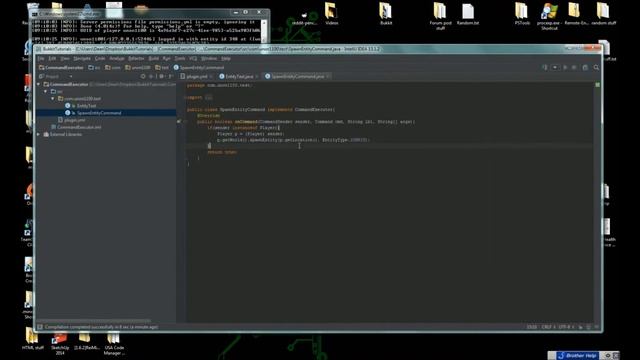Click the Project Structure icon near search
Viewport: 640px width, 360px height.
tap(585, 67)
